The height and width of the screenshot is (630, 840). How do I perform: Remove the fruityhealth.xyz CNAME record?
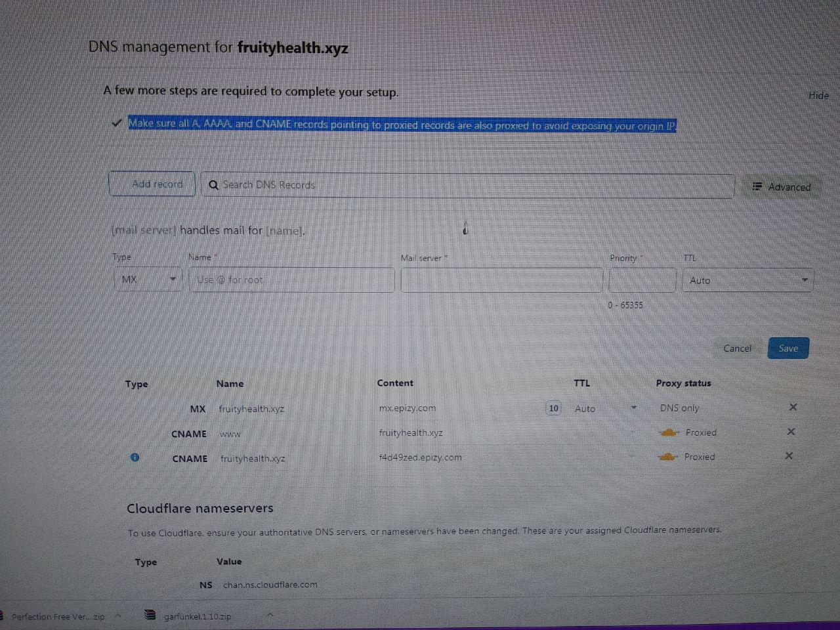click(x=789, y=455)
